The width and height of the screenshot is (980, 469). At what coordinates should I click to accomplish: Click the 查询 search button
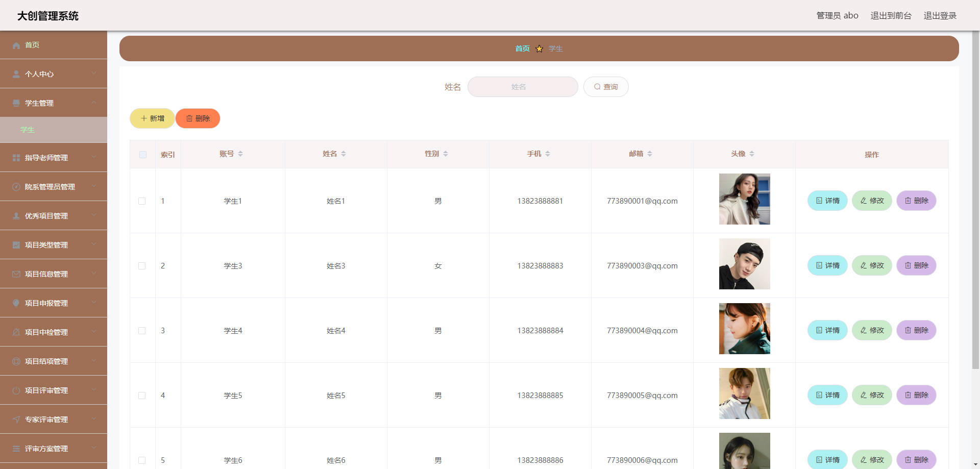click(606, 87)
